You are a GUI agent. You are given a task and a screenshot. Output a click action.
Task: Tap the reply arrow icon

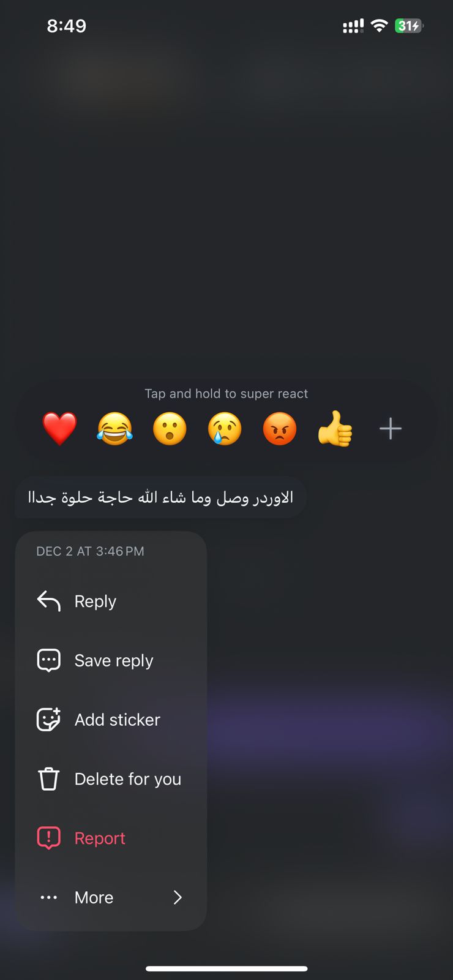(x=49, y=601)
